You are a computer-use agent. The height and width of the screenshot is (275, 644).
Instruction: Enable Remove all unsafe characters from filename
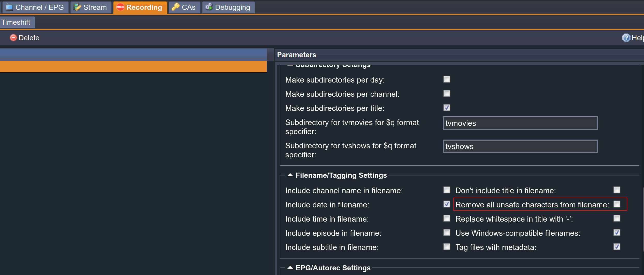[617, 204]
